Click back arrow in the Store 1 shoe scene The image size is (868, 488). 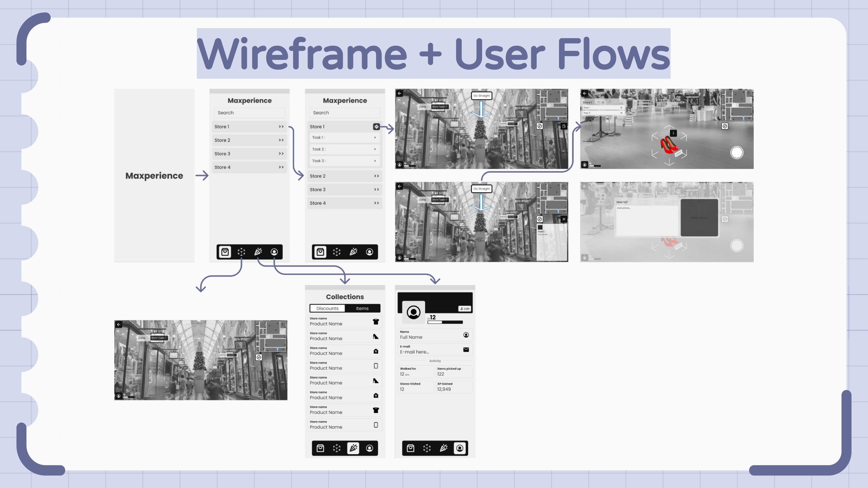(x=585, y=93)
